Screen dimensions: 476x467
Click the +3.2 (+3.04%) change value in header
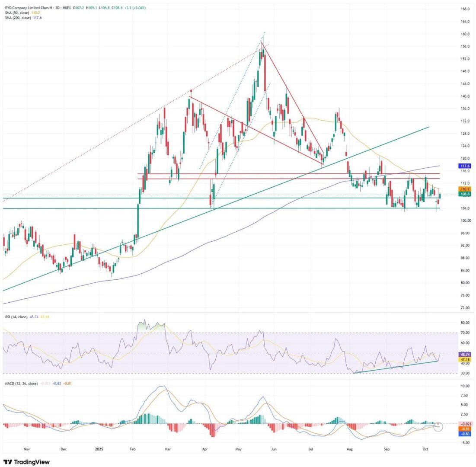pos(135,8)
